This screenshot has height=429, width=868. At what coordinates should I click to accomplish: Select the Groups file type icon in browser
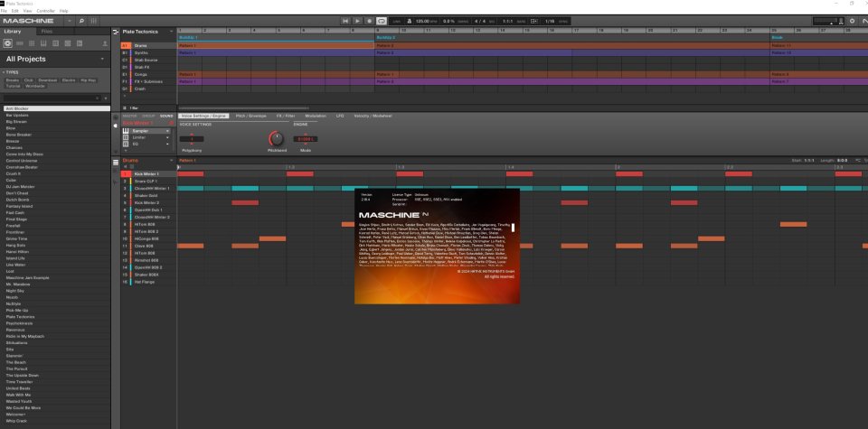(19, 43)
